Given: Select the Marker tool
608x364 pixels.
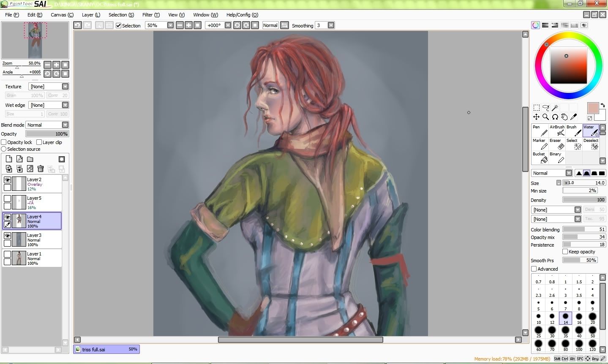Looking at the screenshot, I should click(540, 144).
